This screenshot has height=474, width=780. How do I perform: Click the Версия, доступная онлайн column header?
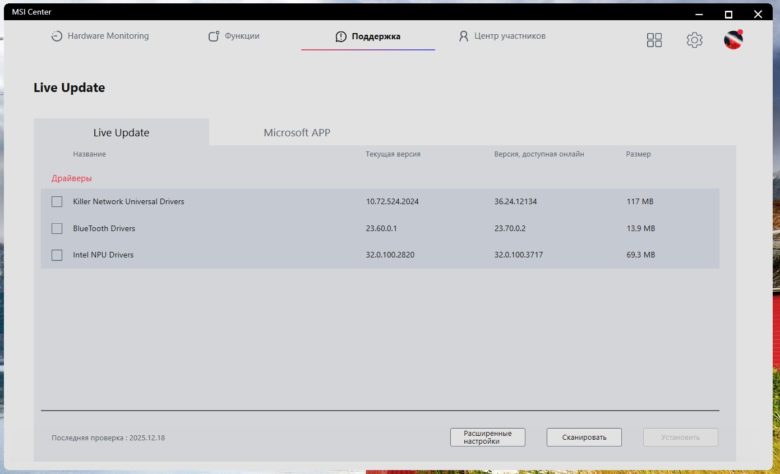click(539, 154)
